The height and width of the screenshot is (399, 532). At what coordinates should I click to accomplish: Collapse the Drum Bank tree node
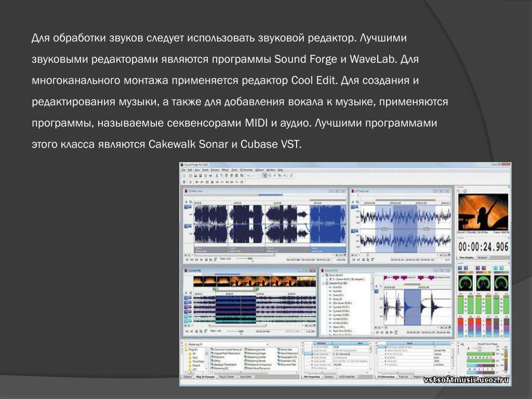point(323,275)
